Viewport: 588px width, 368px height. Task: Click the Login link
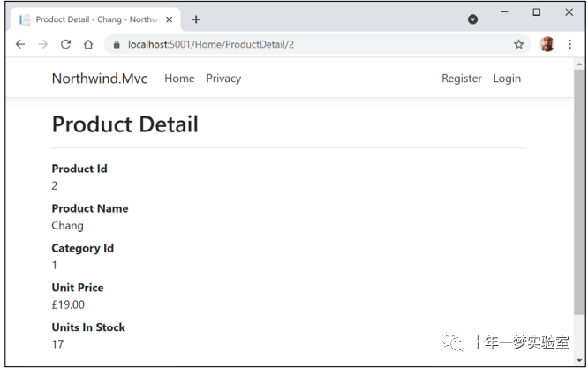(507, 79)
